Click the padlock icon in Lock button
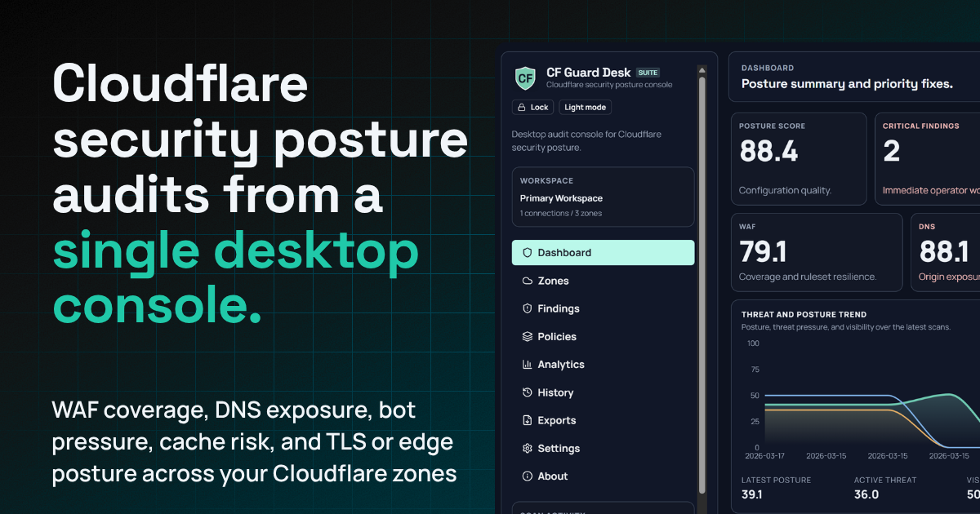The height and width of the screenshot is (514, 980). [522, 107]
